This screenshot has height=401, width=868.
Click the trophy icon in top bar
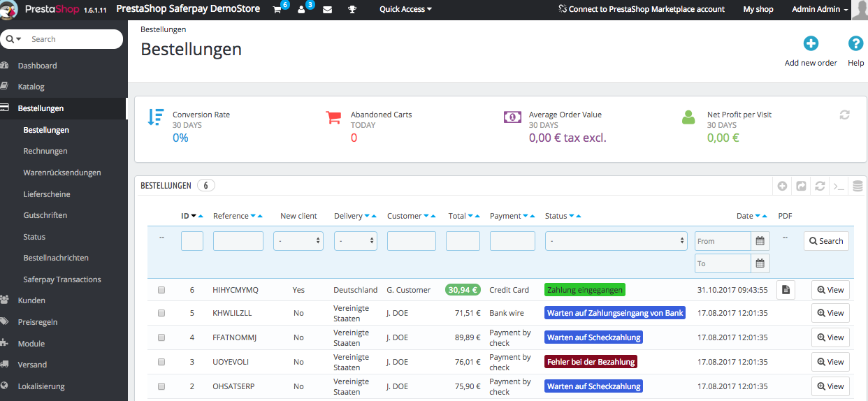click(352, 10)
